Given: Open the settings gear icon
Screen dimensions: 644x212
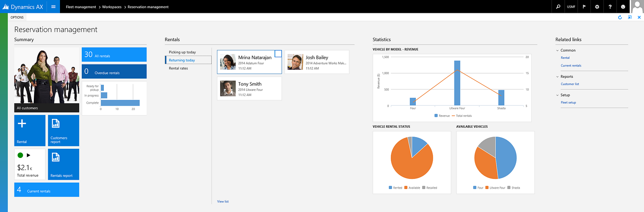Looking at the screenshot, I should coord(597,6).
